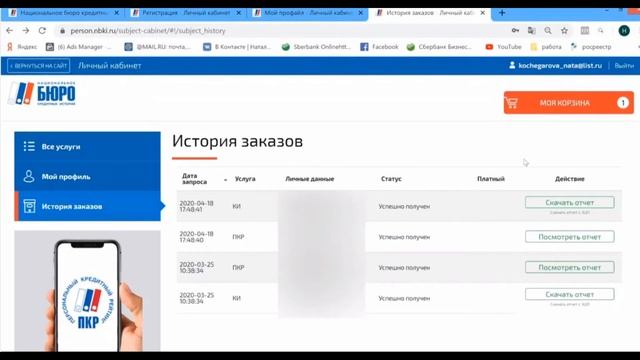
Task: Switch to the Мой профиль browser tab
Action: [x=308, y=13]
